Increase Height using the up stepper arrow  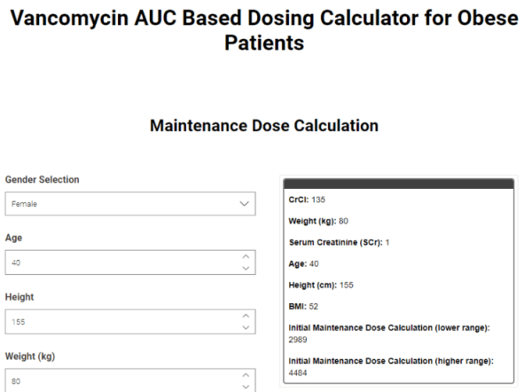(246, 316)
